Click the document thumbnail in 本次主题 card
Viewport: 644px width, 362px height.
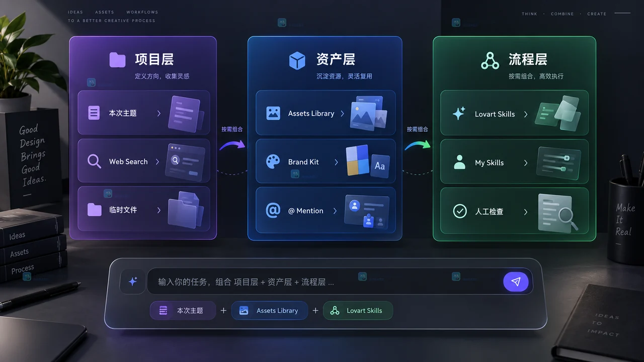click(186, 114)
